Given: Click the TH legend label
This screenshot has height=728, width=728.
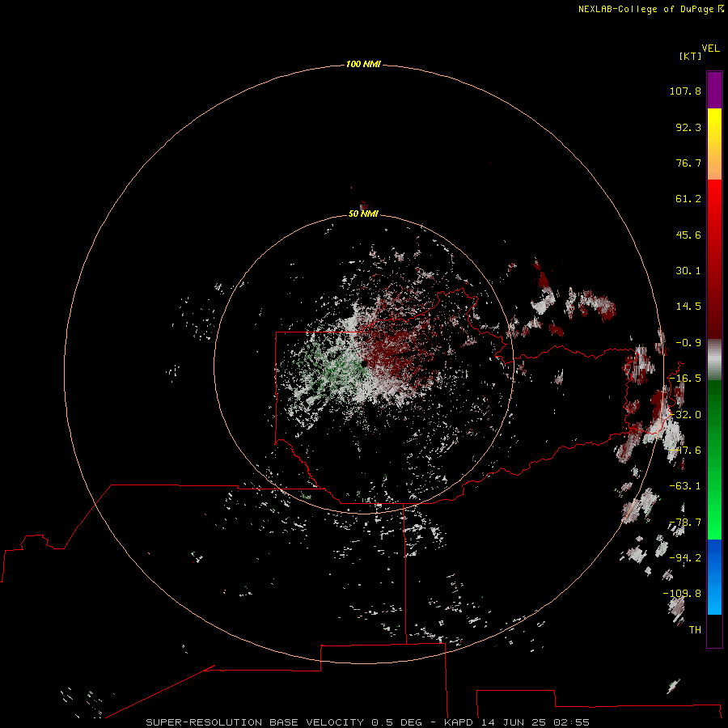Looking at the screenshot, I should tap(695, 630).
